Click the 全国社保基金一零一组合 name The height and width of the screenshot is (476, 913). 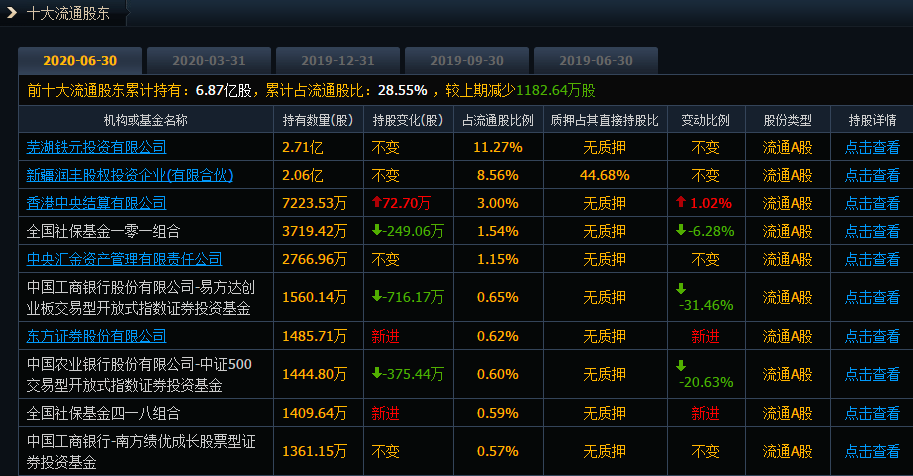point(104,231)
